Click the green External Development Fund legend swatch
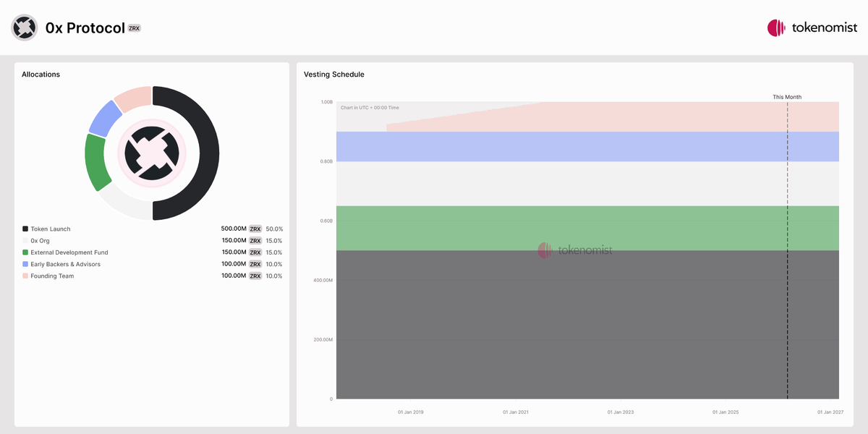 (25, 252)
